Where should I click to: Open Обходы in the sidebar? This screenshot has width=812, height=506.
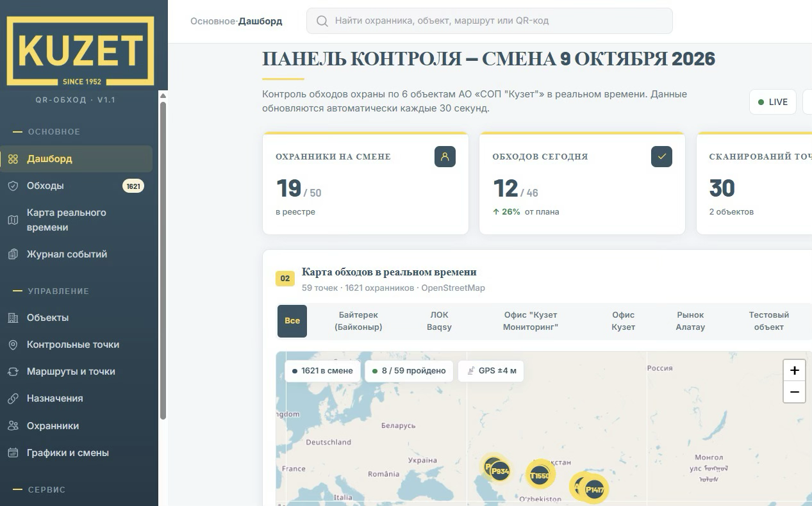[x=76, y=186]
